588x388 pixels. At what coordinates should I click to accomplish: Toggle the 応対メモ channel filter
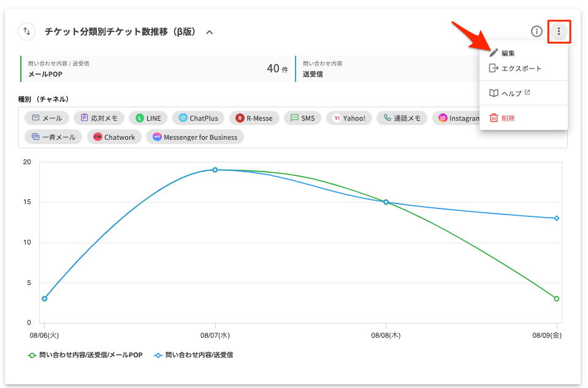point(99,118)
